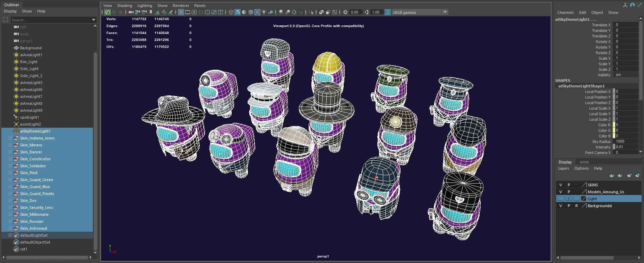
Task: Click the Use All Lights bulb icon
Action: (264, 12)
